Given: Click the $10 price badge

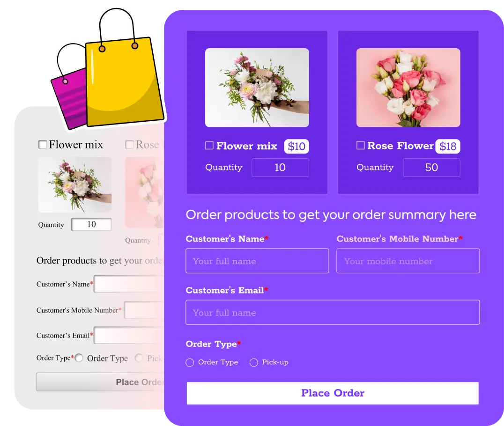Looking at the screenshot, I should [x=296, y=146].
